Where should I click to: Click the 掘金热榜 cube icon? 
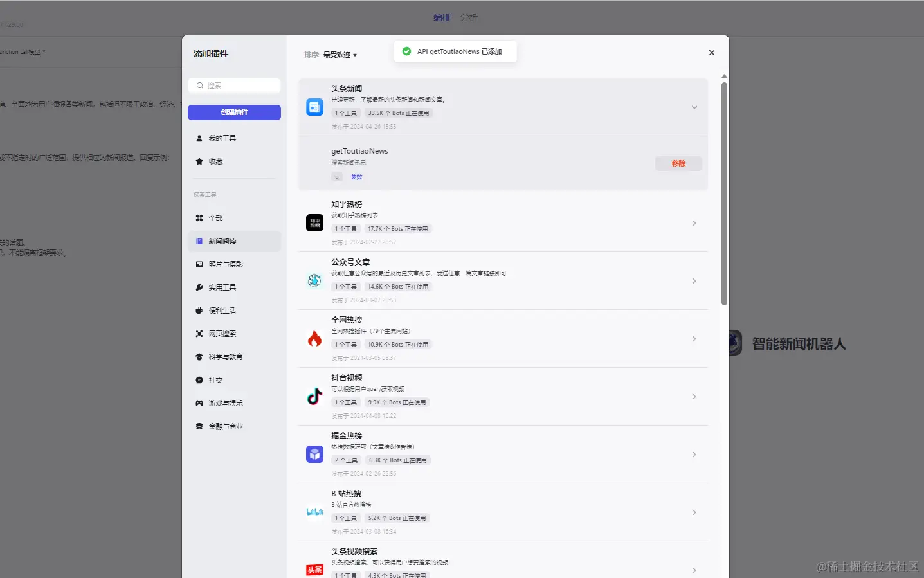314,455
